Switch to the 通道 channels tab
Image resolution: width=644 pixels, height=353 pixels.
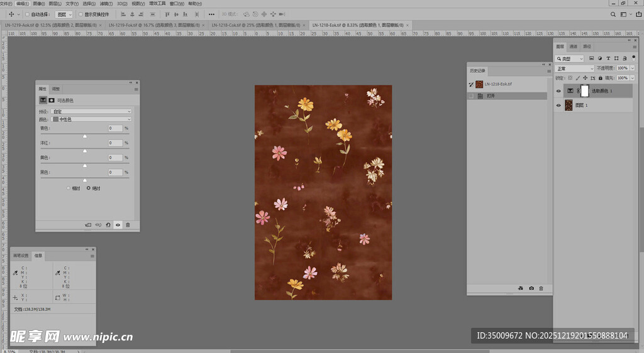[x=573, y=46]
